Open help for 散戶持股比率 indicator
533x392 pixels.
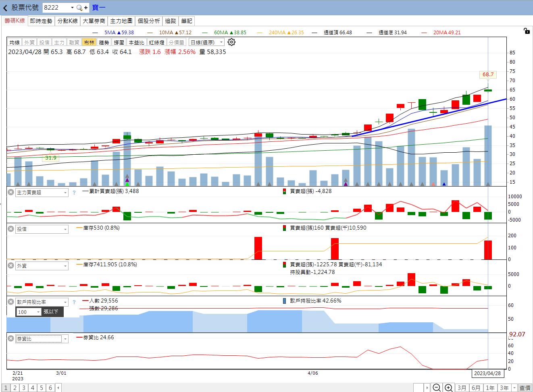74,302
